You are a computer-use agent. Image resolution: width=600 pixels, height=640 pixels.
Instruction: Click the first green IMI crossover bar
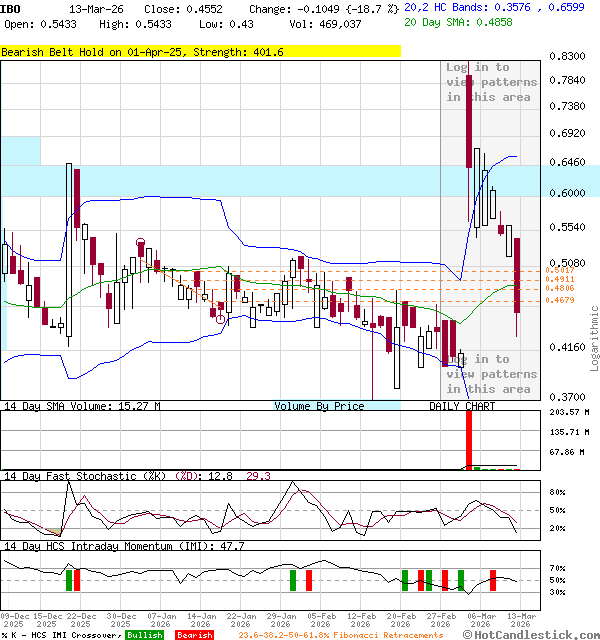[x=69, y=580]
